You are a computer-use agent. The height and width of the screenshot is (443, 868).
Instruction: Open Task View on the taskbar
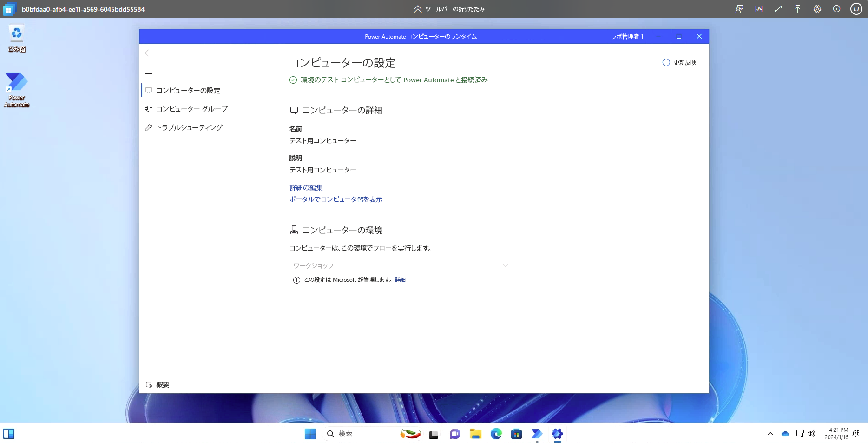click(434, 434)
